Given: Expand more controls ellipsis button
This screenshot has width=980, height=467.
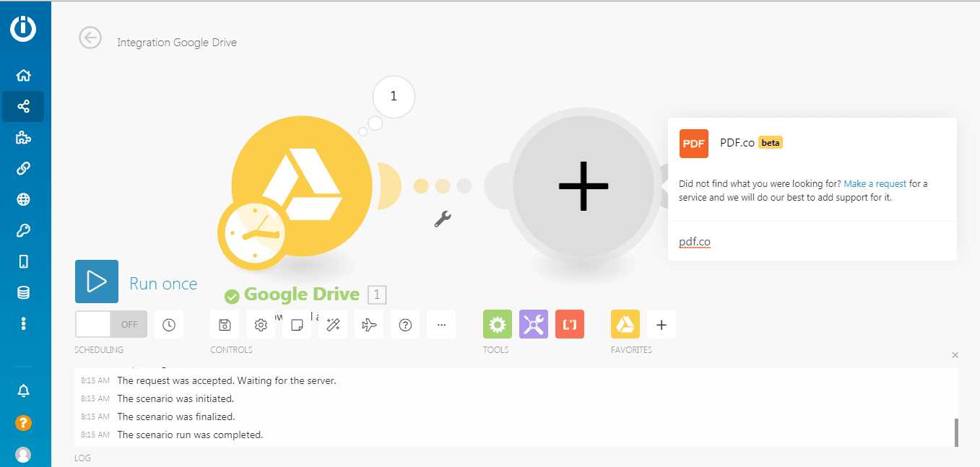Looking at the screenshot, I should (441, 325).
